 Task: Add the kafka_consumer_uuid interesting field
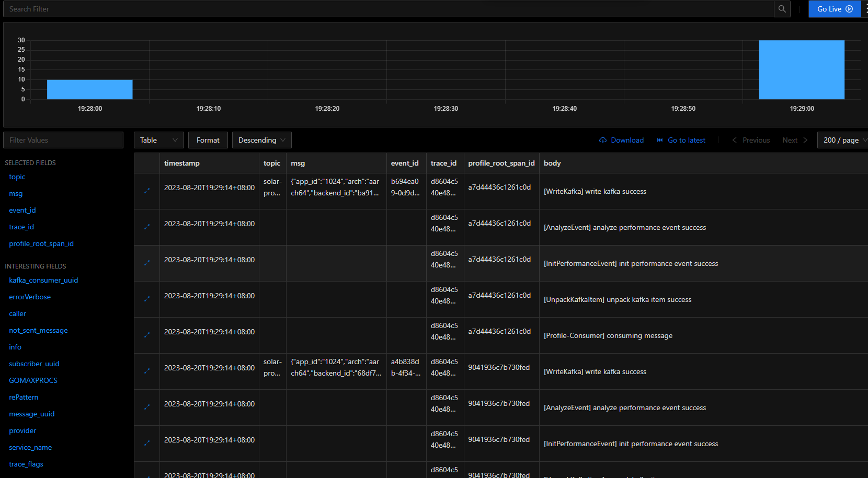tap(43, 280)
